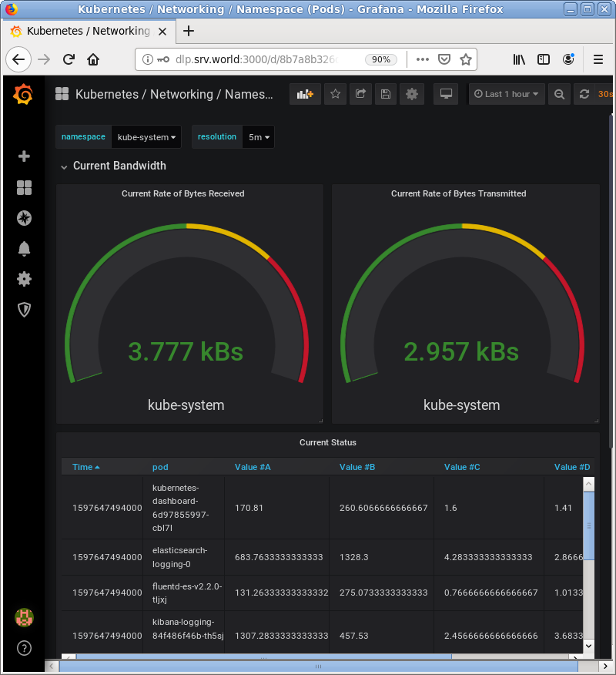
Task: Open Help question mark icon
Action: (x=24, y=647)
